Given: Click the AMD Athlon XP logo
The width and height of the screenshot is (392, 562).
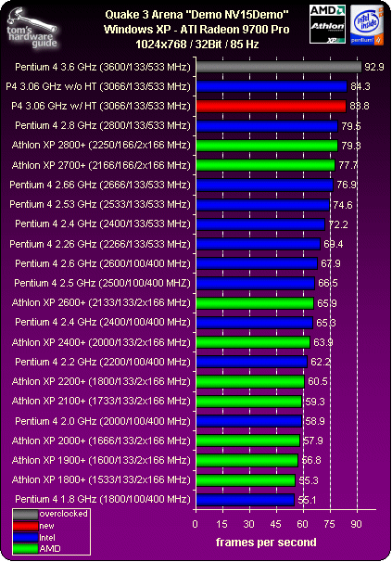Looking at the screenshot, I should pos(327,24).
